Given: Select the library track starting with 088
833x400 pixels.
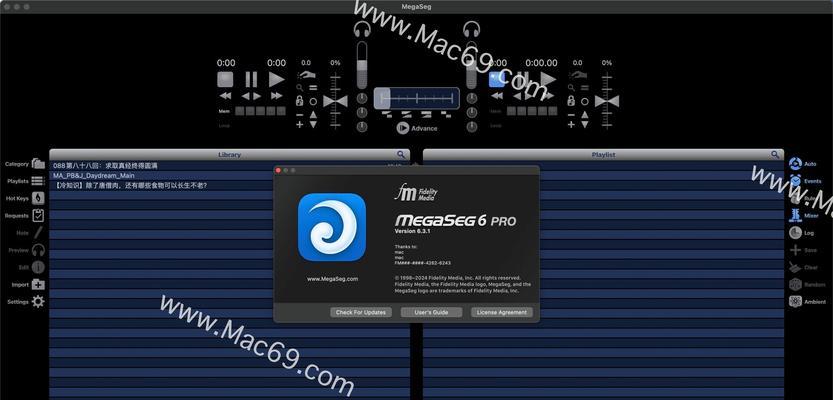Looking at the screenshot, I should pyautogui.click(x=230, y=166).
